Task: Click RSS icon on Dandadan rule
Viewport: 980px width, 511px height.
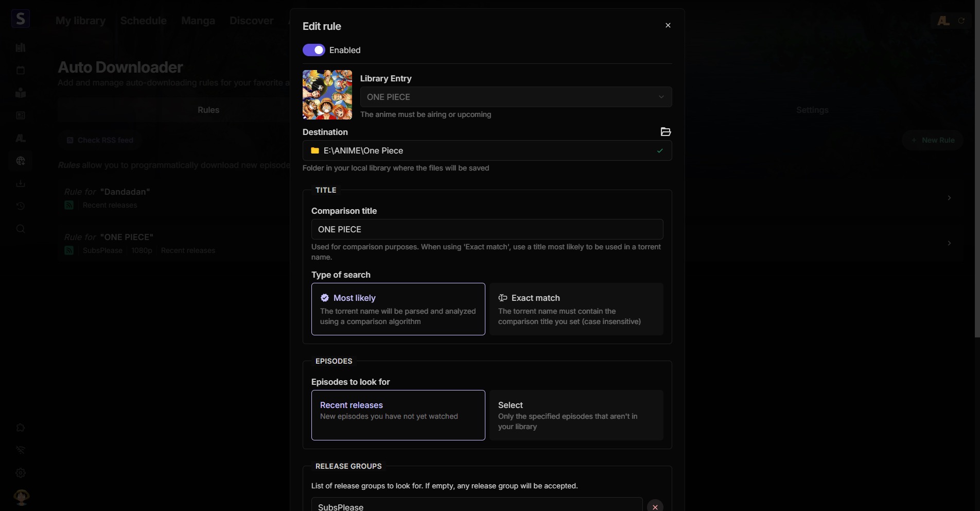Action: click(69, 205)
